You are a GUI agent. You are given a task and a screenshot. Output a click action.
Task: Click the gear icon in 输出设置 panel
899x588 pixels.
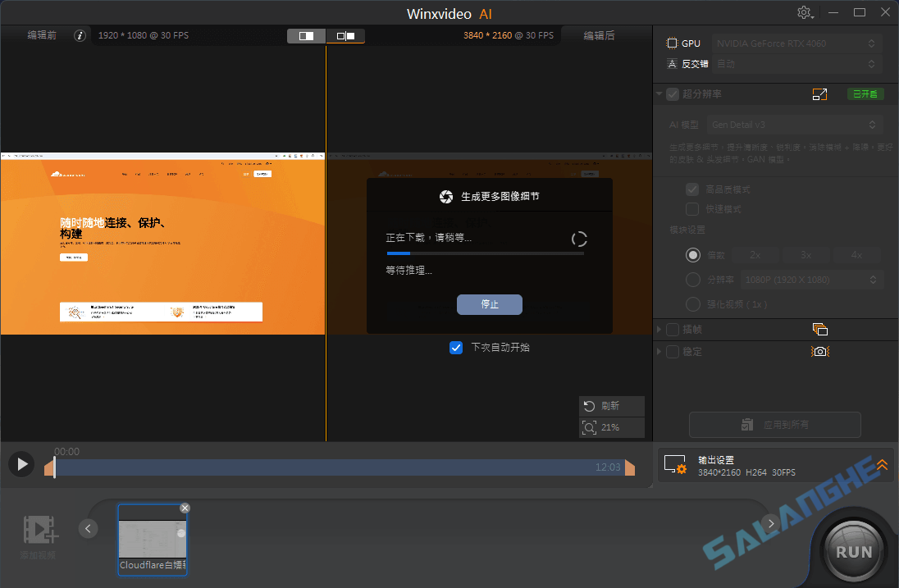(675, 465)
